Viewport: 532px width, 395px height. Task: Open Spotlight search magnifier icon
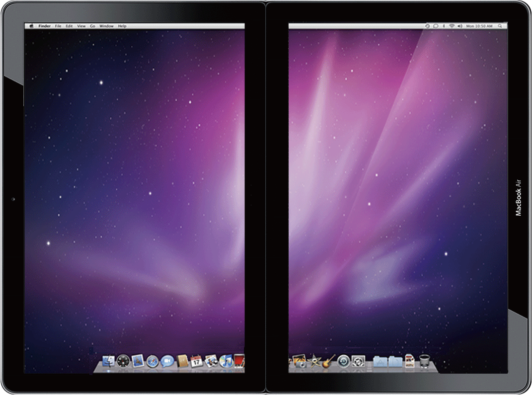500,26
